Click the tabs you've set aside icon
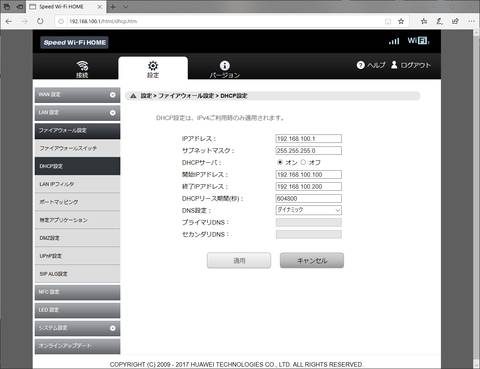The width and height of the screenshot is (480, 369). pos(7,7)
